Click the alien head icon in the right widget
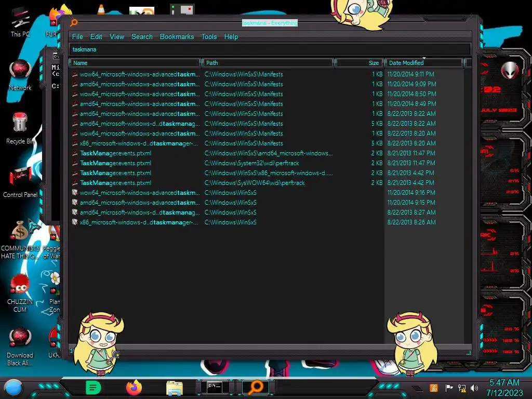The height and width of the screenshot is (399, 532). click(510, 70)
